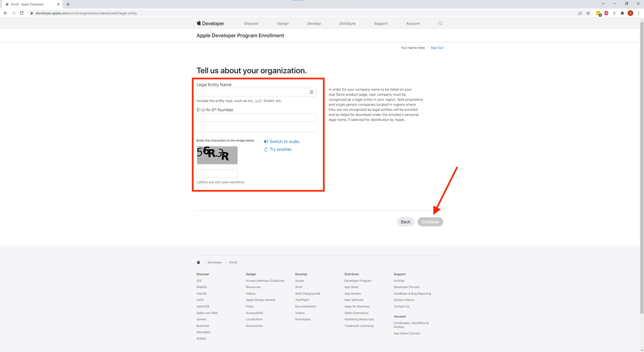Click autofill icon in Legal Entity Name field
This screenshot has height=352, width=644.
point(311,92)
